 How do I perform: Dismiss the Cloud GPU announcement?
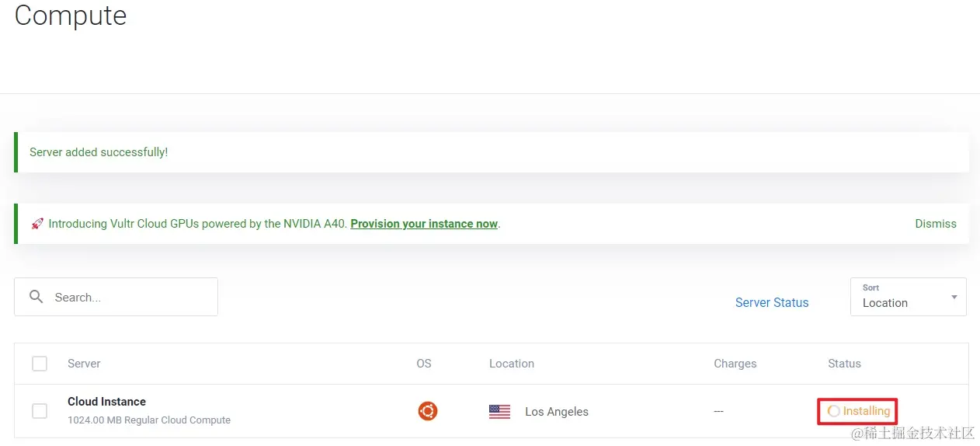pyautogui.click(x=936, y=224)
